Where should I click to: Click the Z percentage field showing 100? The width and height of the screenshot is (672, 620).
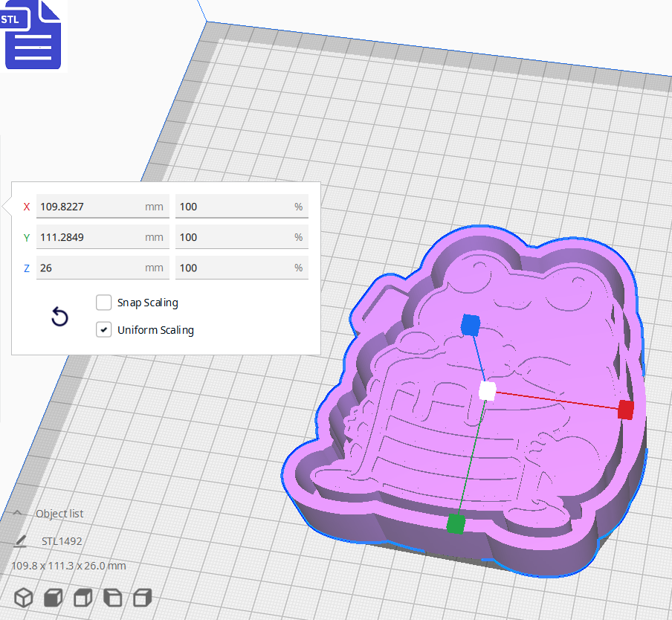click(241, 267)
